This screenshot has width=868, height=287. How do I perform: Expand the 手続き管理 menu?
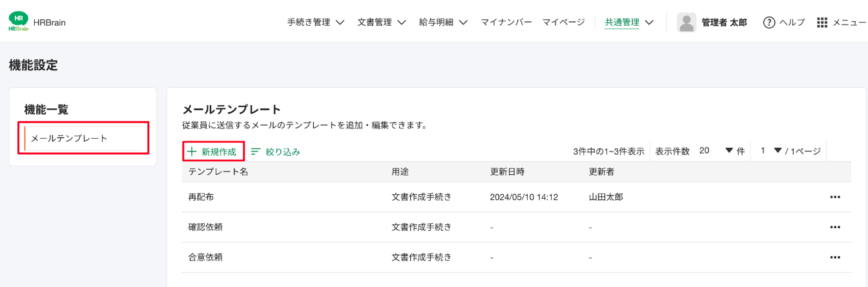point(315,23)
